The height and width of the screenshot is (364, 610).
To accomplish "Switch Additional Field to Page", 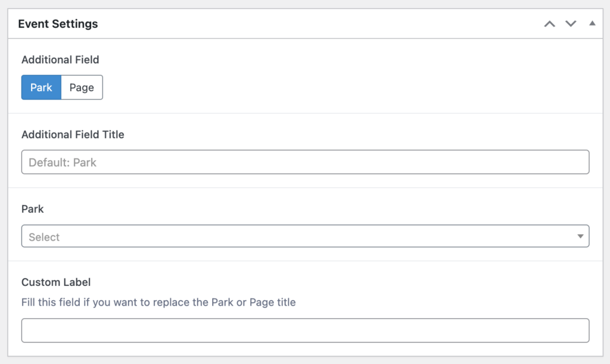I will pyautogui.click(x=82, y=88).
